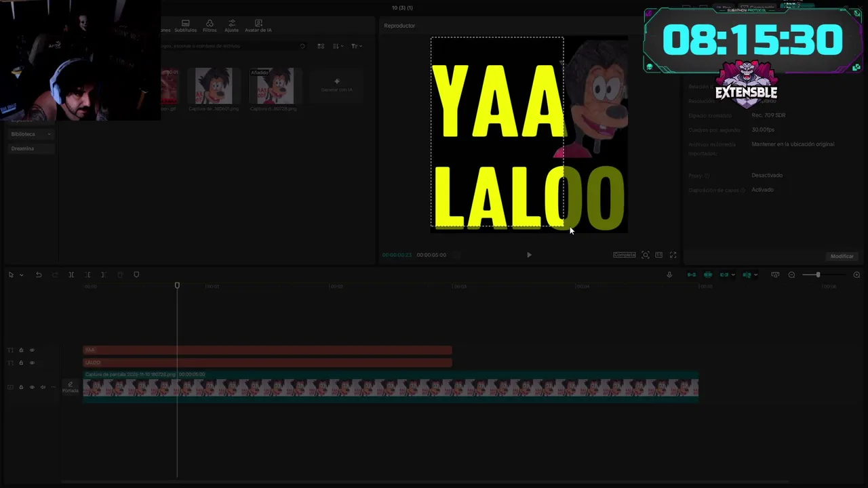The image size is (868, 488).
Task: Zoom out the timeline with minus icon
Action: (x=791, y=274)
